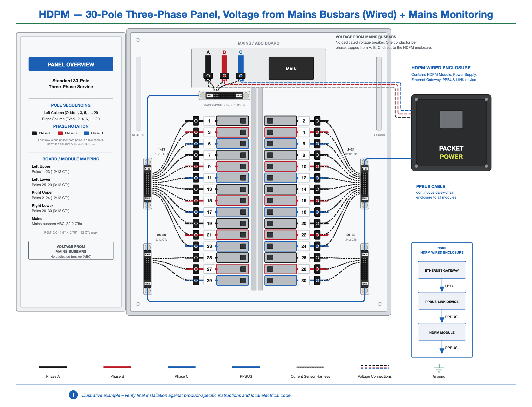Click the breaker 4 switch handle
532x407 pixels.
270,132
